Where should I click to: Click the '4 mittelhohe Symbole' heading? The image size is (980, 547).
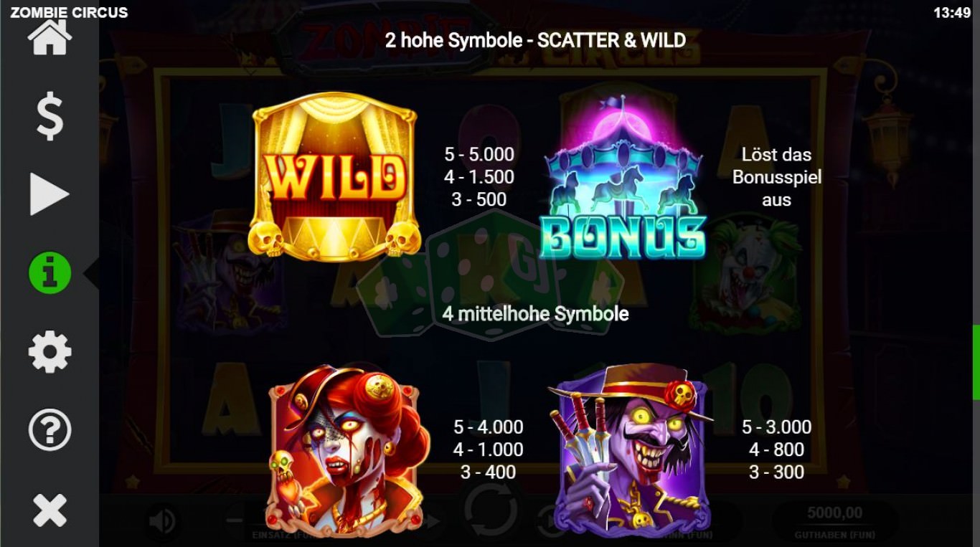pos(535,314)
